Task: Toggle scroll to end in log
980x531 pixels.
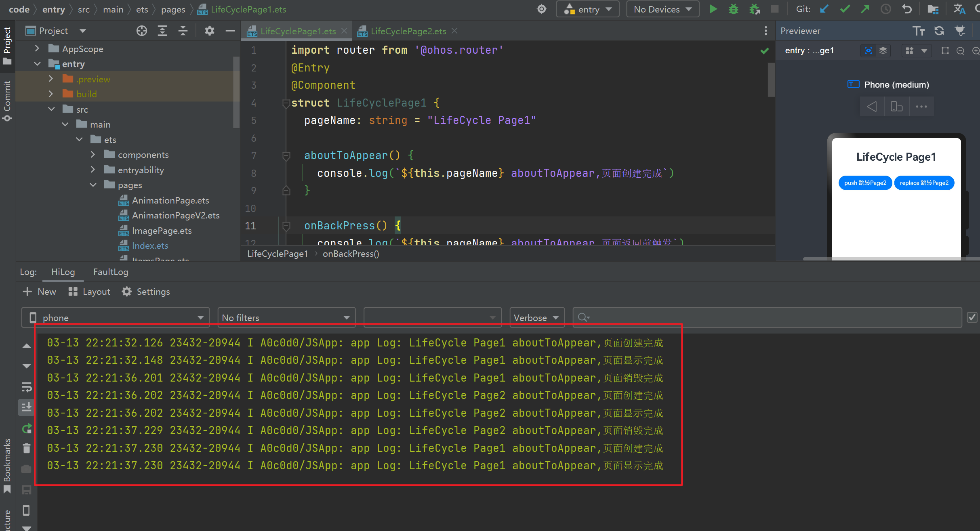Action: coord(27,407)
